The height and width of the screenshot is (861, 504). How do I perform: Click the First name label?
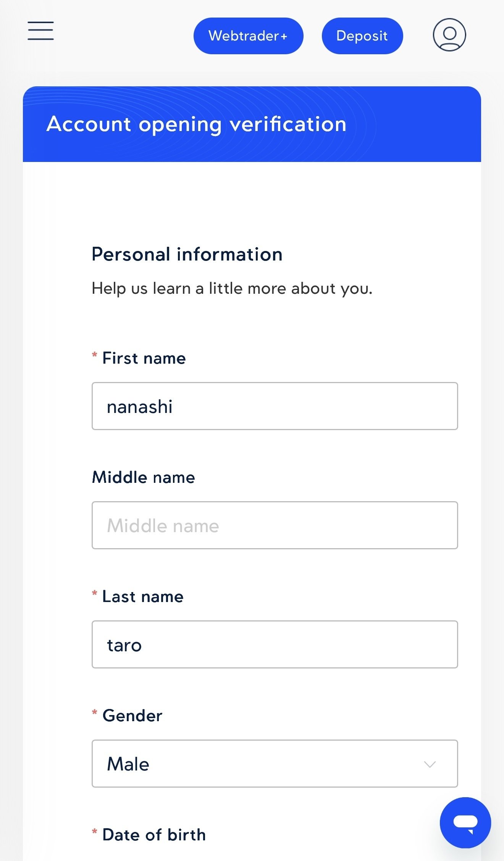point(144,358)
